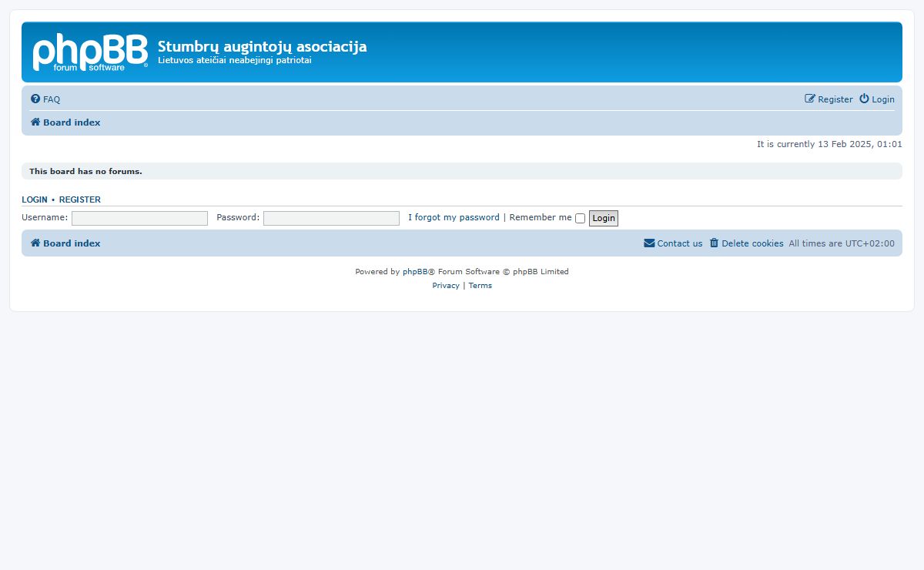Viewport: 924px width, 570px height.
Task: Open the LOGIN heading link above the form
Action: click(35, 199)
